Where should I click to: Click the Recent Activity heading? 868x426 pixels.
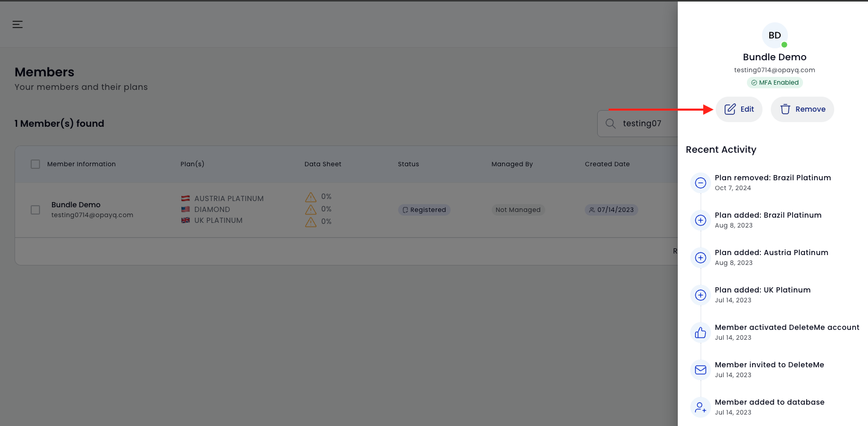tap(721, 150)
